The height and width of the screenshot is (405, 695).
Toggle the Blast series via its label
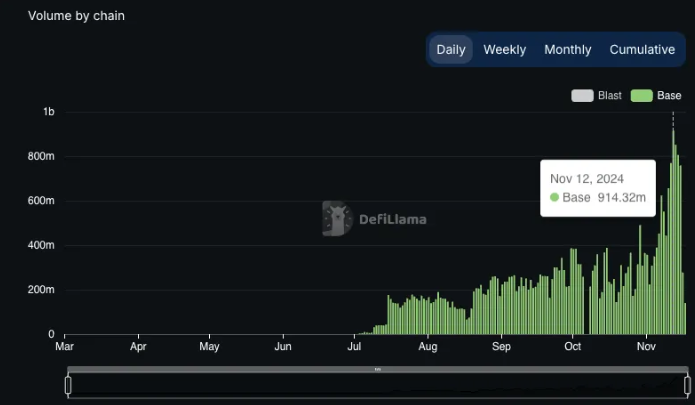(x=610, y=96)
